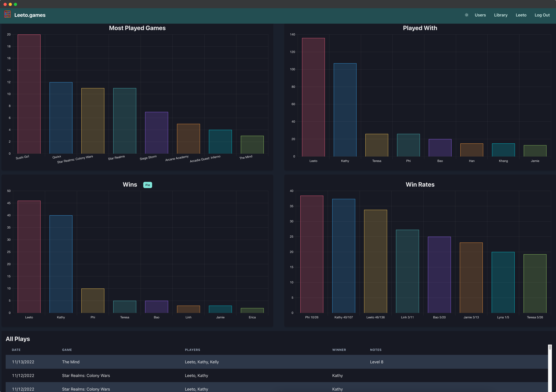This screenshot has width=556, height=392.
Task: Click the 'Level 8' notes cell
Action: click(x=376, y=362)
